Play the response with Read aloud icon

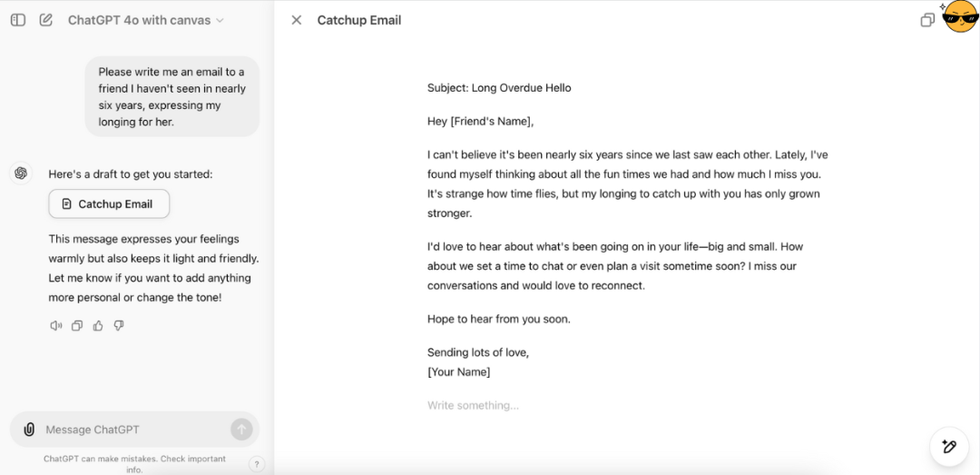[56, 325]
